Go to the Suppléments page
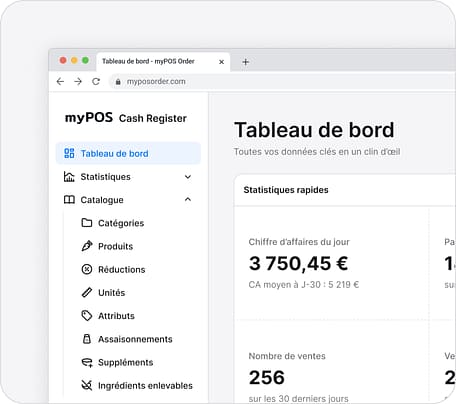Viewport: 456px width, 404px height. click(x=126, y=362)
